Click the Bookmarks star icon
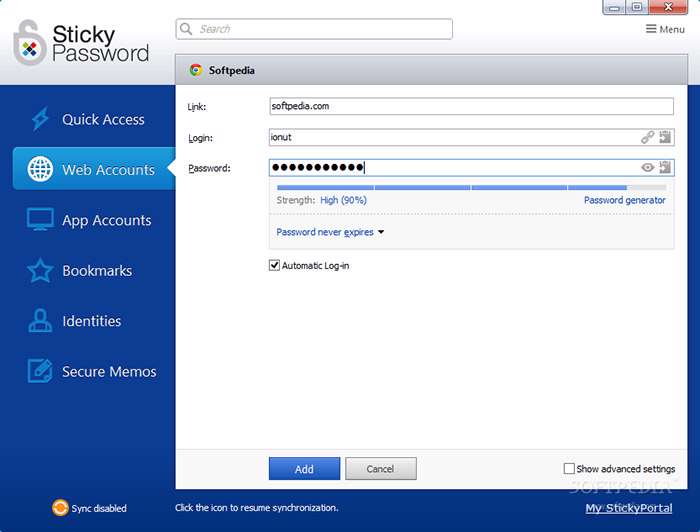The image size is (700, 532). pos(40,271)
